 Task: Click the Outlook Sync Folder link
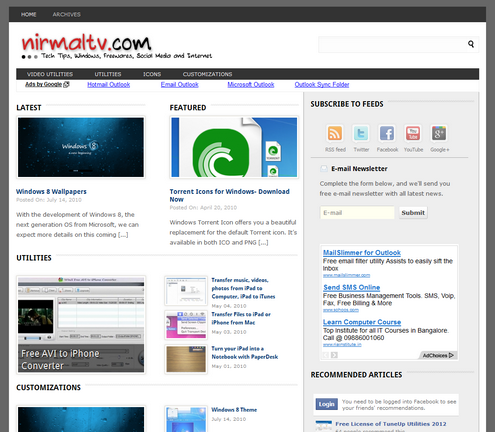322,85
